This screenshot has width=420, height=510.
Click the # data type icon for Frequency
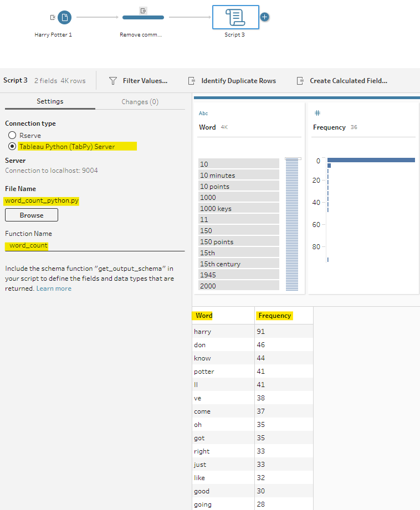[317, 113]
